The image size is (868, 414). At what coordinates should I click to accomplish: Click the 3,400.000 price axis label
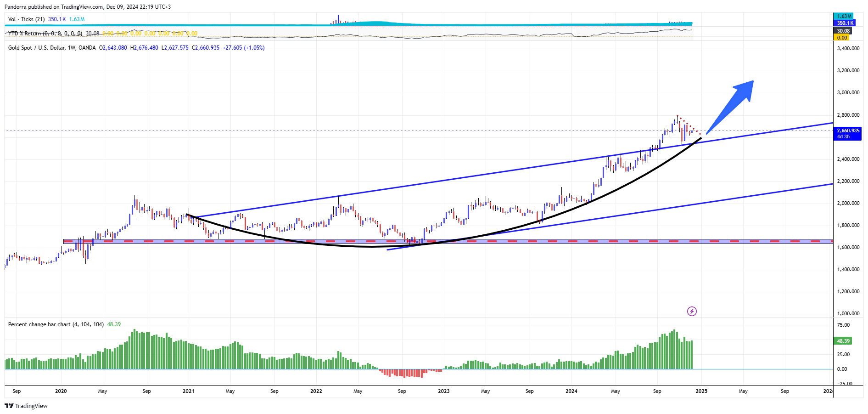click(848, 49)
